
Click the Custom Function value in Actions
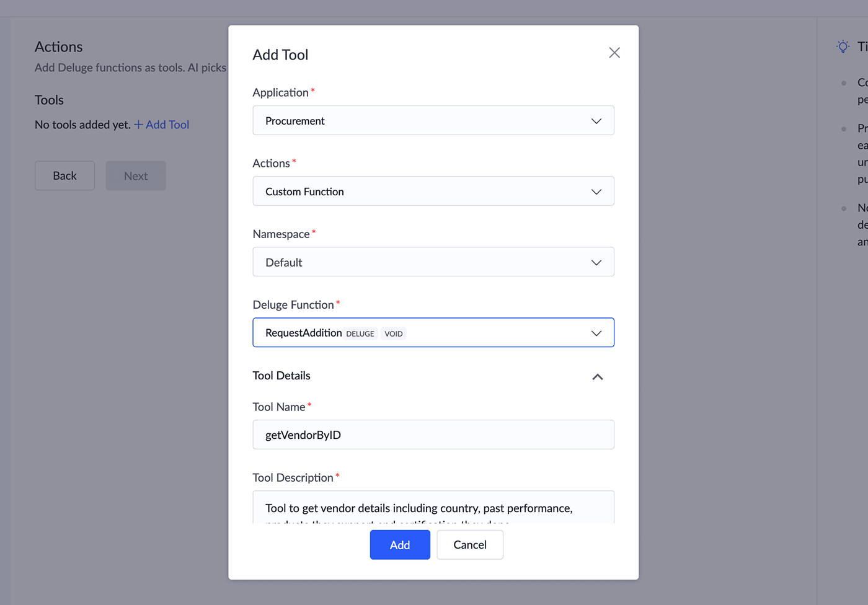click(304, 192)
